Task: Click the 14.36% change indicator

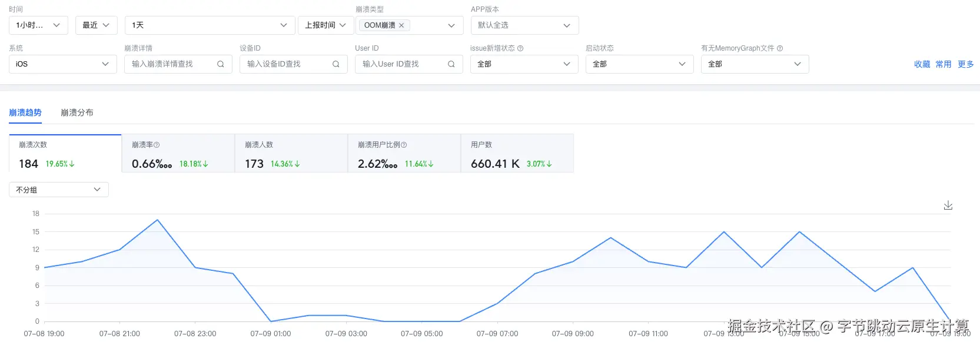Action: tap(285, 164)
